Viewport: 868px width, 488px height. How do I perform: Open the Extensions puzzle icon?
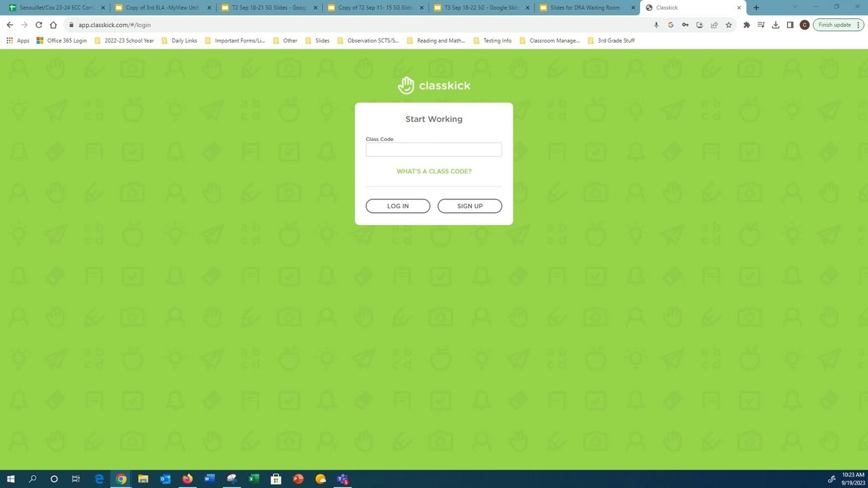click(x=747, y=25)
